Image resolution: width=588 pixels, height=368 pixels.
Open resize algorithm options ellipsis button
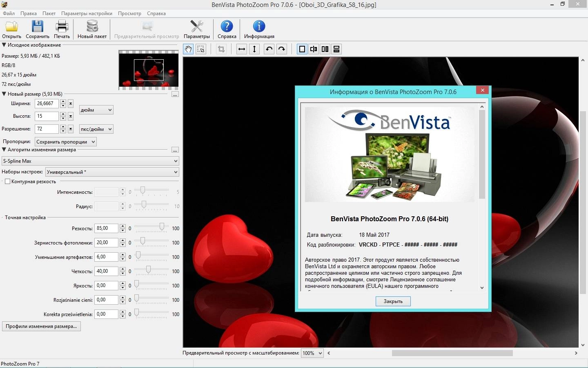[175, 150]
